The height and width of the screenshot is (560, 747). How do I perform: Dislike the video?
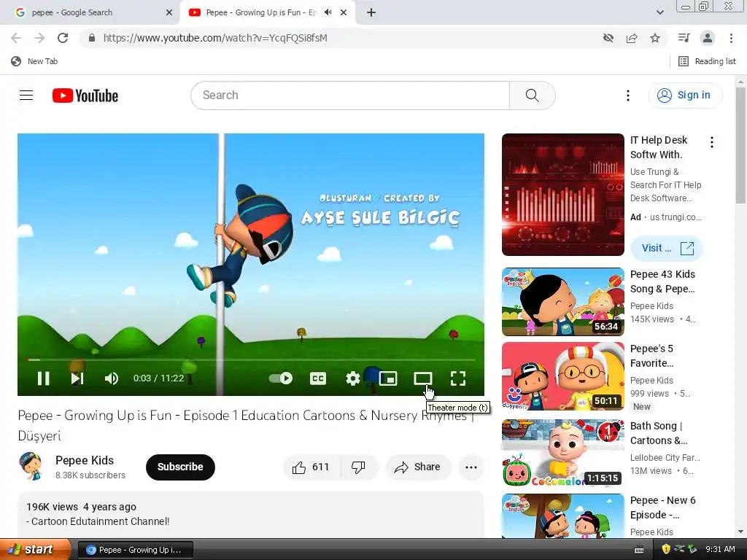tap(359, 467)
